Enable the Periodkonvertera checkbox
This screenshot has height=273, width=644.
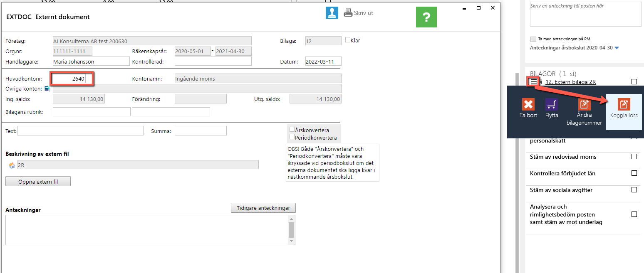(292, 137)
